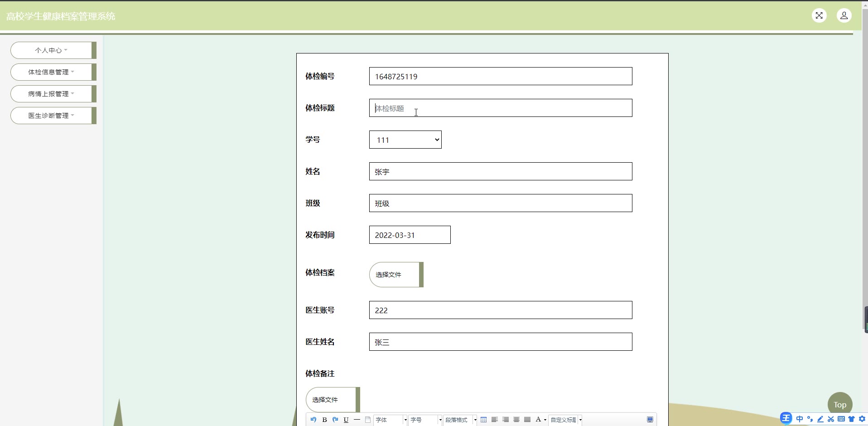Click the 医生账号 field containing 222
868x426 pixels.
click(x=501, y=310)
